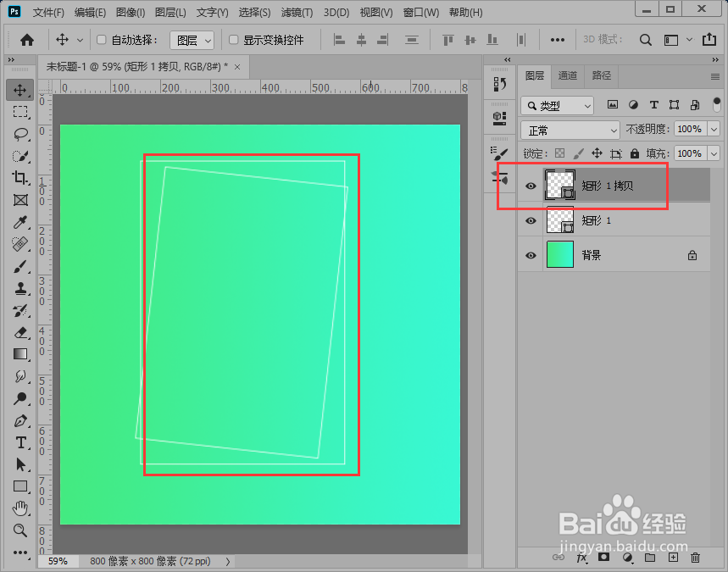This screenshot has height=572, width=728.
Task: Select the Rectangle shape tool
Action: tap(20, 486)
